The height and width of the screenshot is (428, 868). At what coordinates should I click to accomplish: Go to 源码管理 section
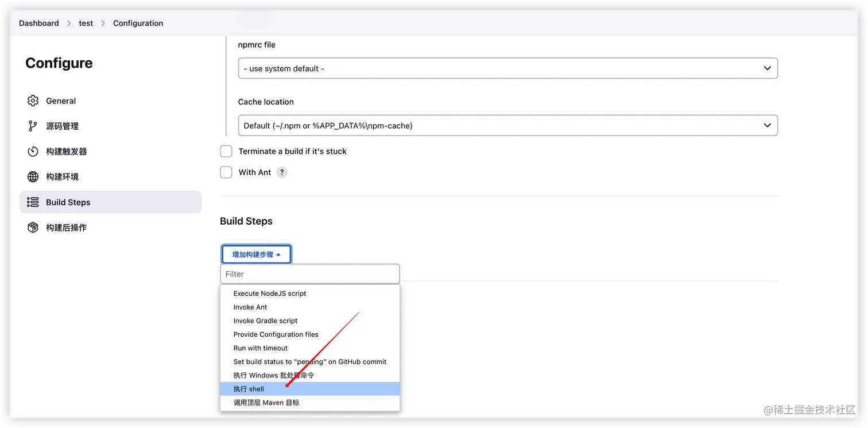(x=110, y=126)
